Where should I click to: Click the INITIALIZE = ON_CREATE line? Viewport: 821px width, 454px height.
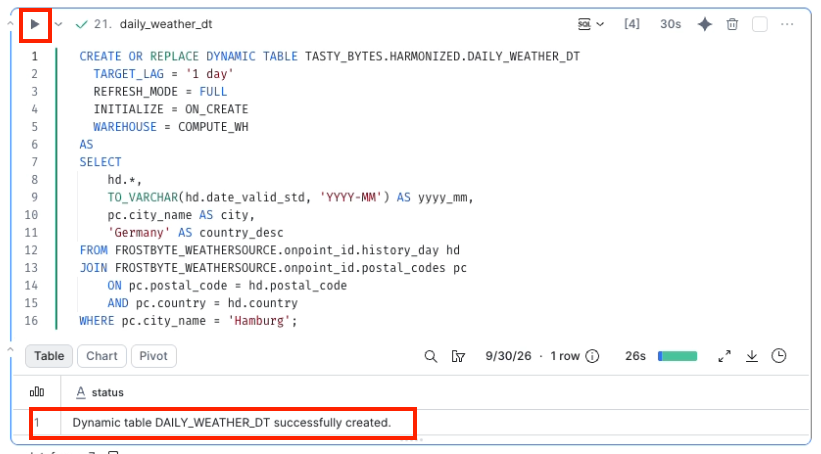click(x=171, y=109)
